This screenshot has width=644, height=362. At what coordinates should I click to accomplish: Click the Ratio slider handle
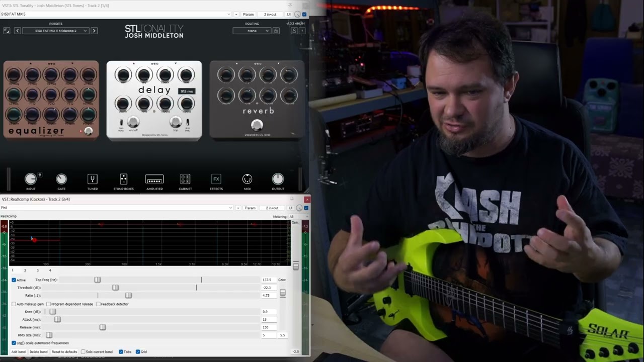tap(128, 295)
